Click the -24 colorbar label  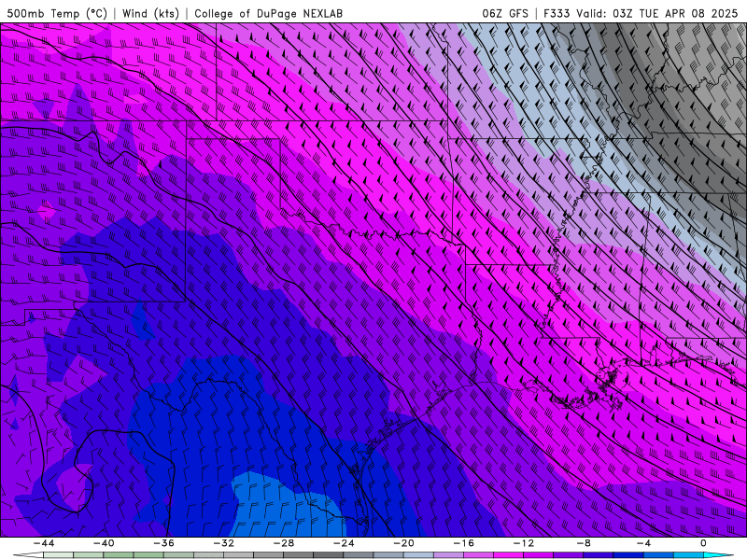344,543
